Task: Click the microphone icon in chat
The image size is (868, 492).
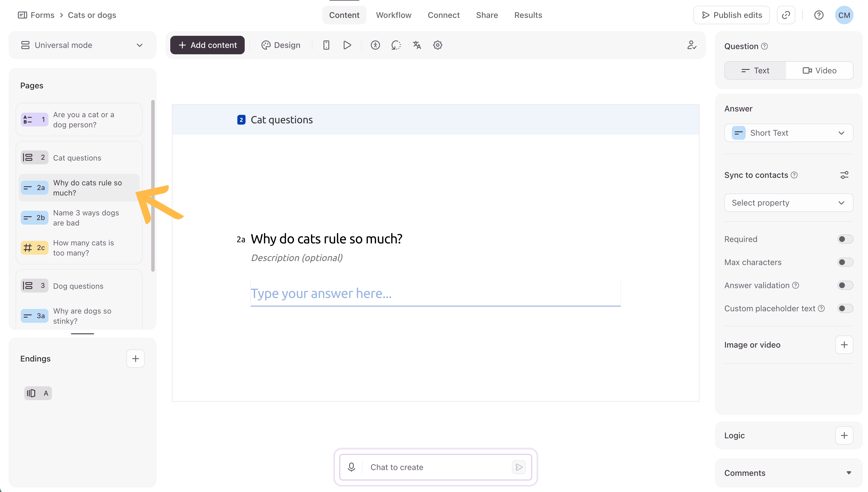Action: [351, 467]
